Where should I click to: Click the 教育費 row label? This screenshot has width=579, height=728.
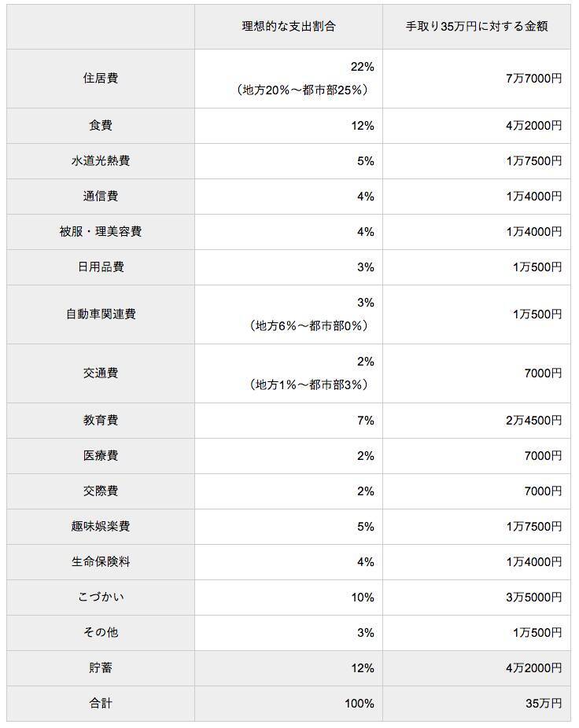pyautogui.click(x=101, y=421)
